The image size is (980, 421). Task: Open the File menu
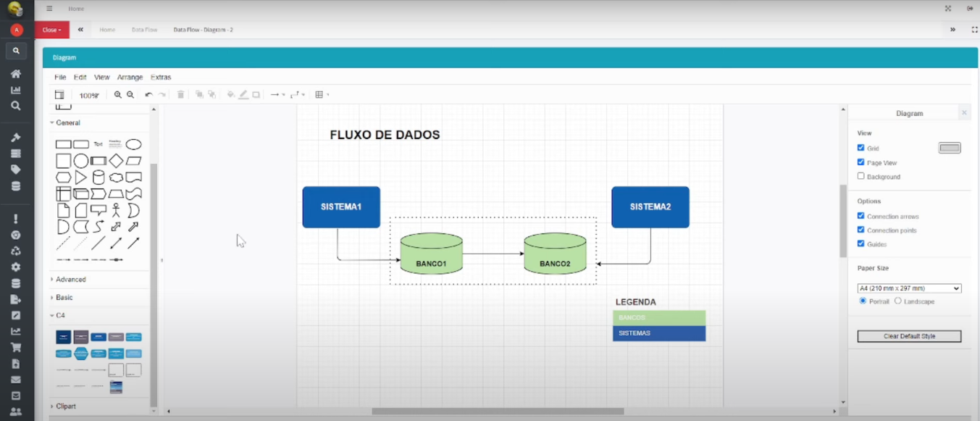pos(60,77)
